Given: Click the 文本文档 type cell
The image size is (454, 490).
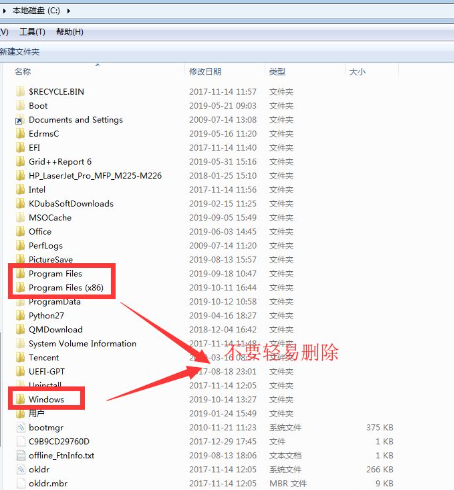Looking at the screenshot, I should click(x=285, y=455).
